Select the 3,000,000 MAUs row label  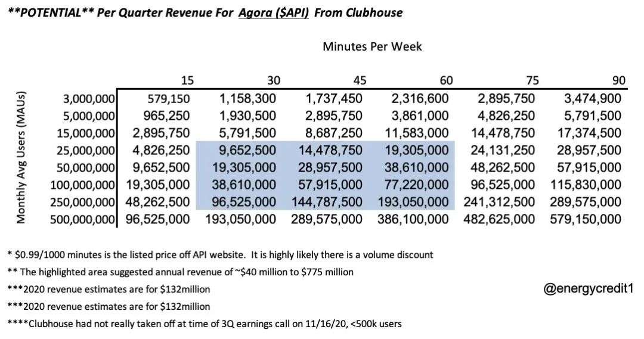(89, 99)
